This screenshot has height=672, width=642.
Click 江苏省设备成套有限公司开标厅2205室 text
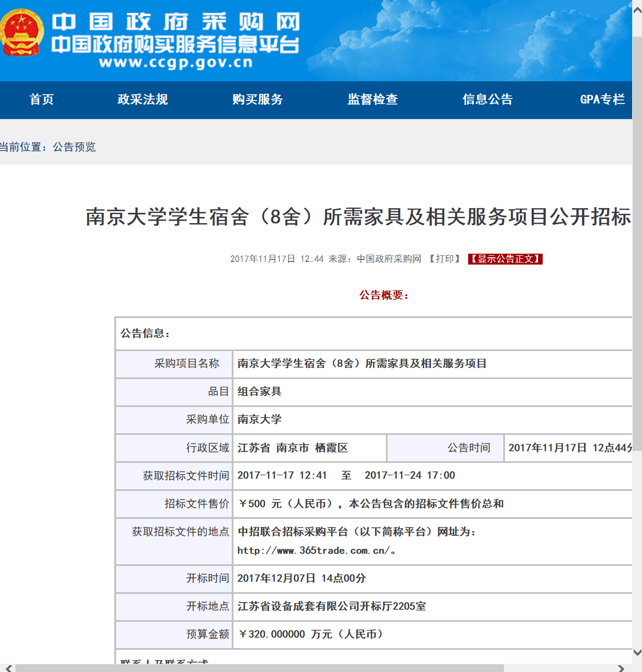pos(332,606)
